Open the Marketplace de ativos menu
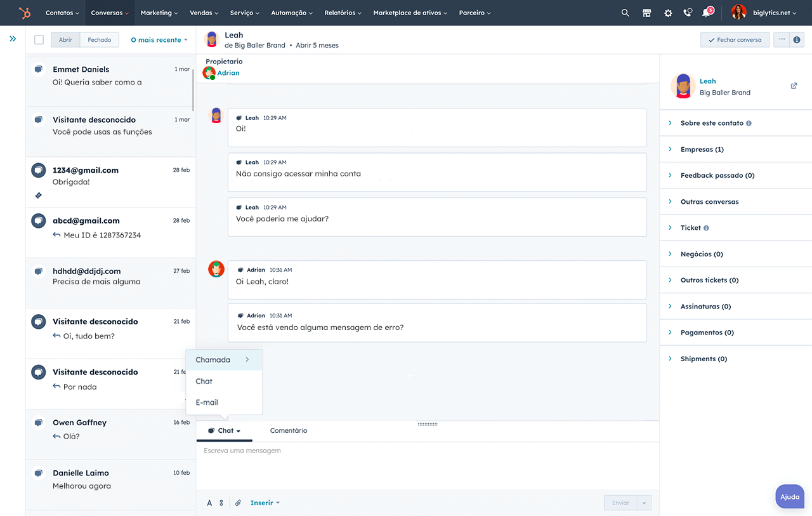This screenshot has height=516, width=812. coord(410,13)
